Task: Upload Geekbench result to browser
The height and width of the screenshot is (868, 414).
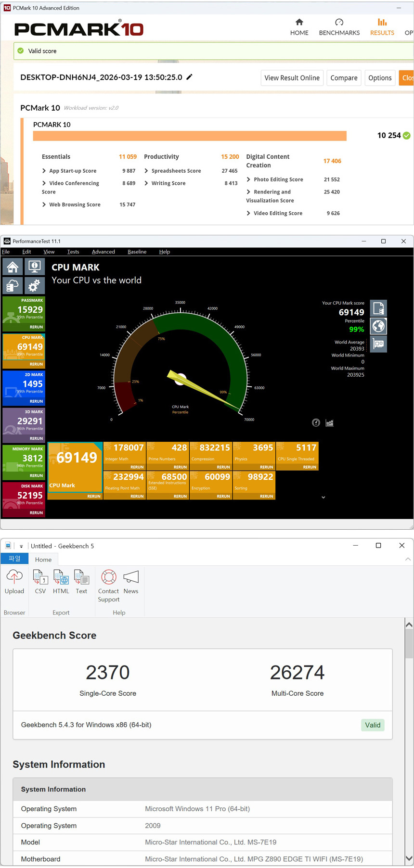Action: tap(14, 582)
